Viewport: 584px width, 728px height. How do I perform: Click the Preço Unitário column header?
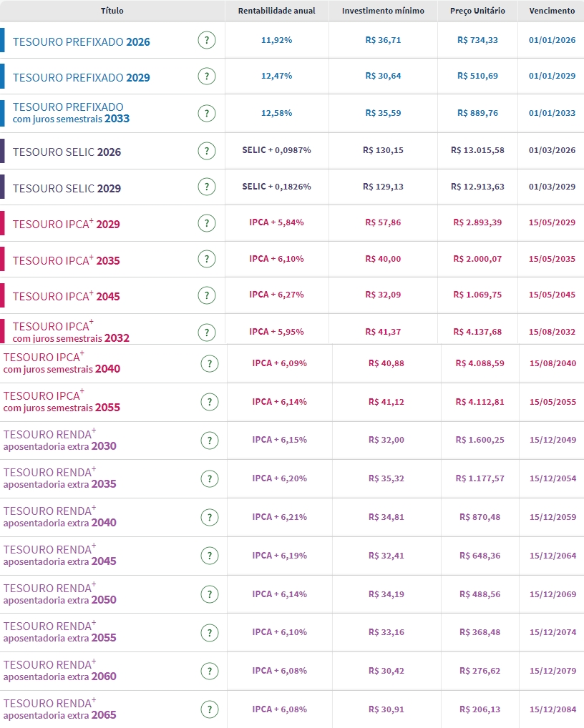tap(477, 11)
